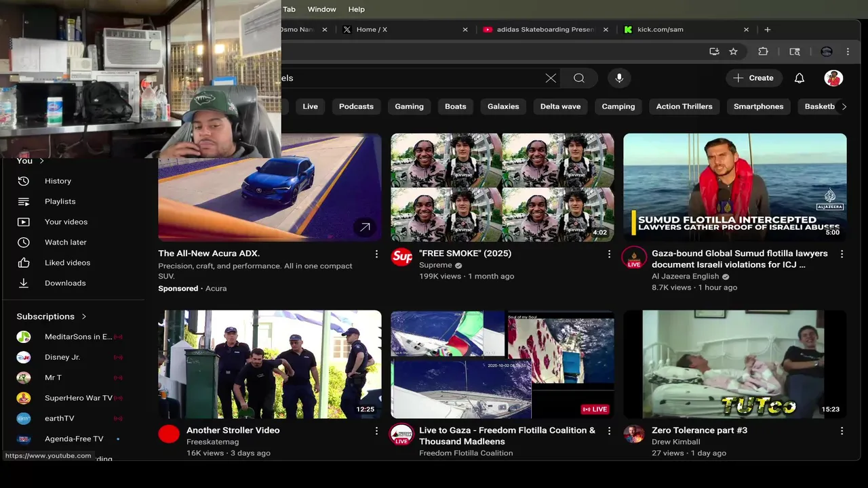
Task: Switch to the Home / X tab
Action: (406, 30)
